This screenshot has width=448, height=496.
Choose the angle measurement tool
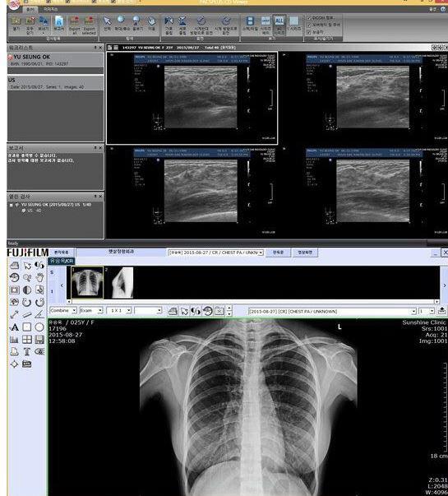[x=39, y=314]
